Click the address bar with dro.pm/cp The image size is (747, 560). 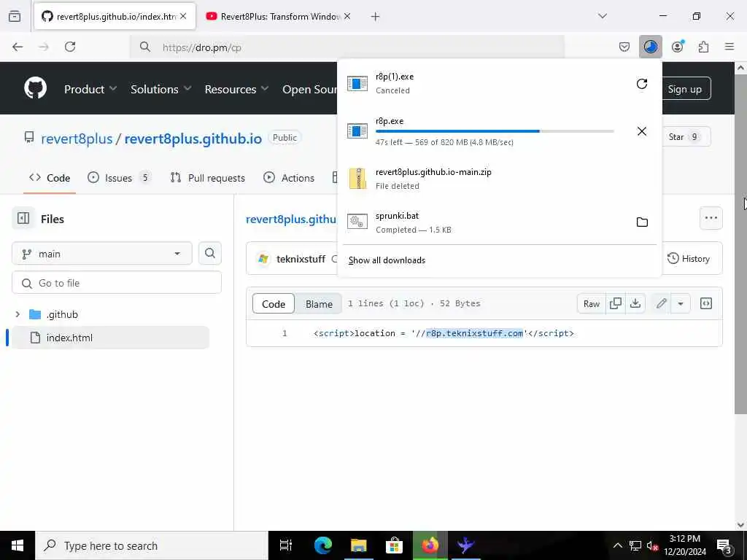tap(347, 47)
